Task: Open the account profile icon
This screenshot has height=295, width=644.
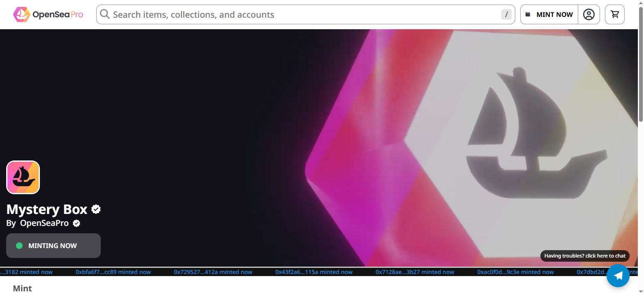Action: pos(589,14)
